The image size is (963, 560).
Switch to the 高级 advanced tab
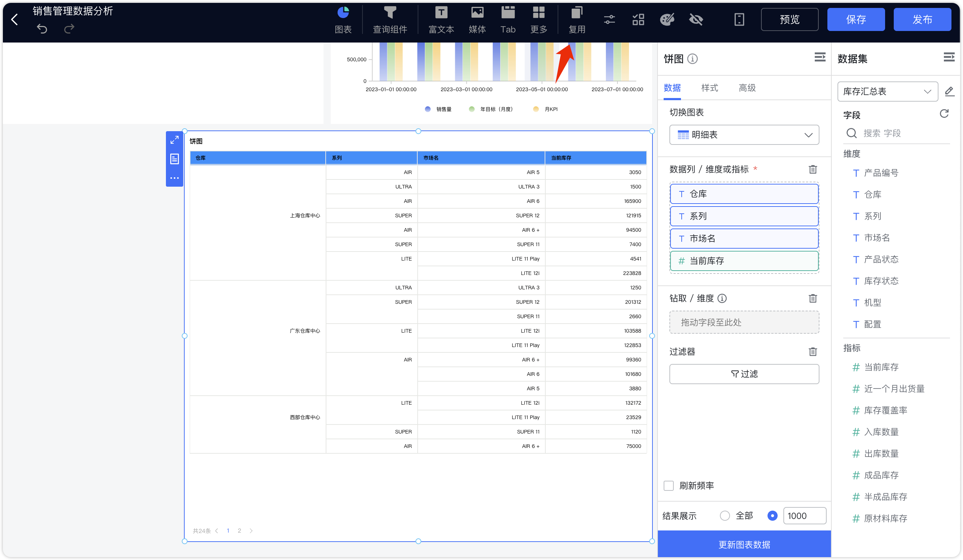747,88
